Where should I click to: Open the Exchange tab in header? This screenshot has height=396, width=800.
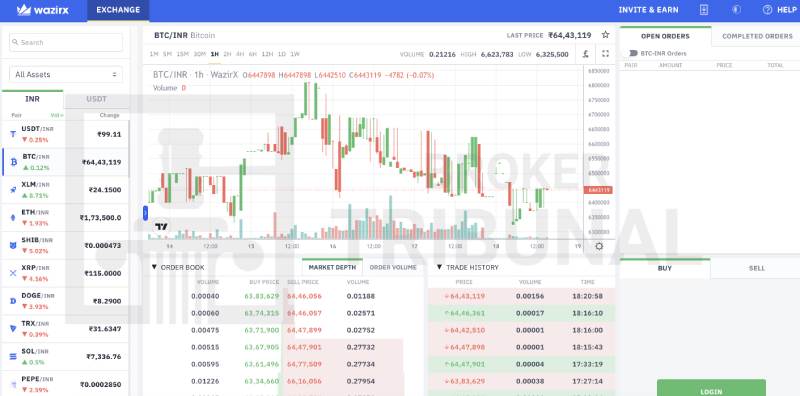pos(118,10)
